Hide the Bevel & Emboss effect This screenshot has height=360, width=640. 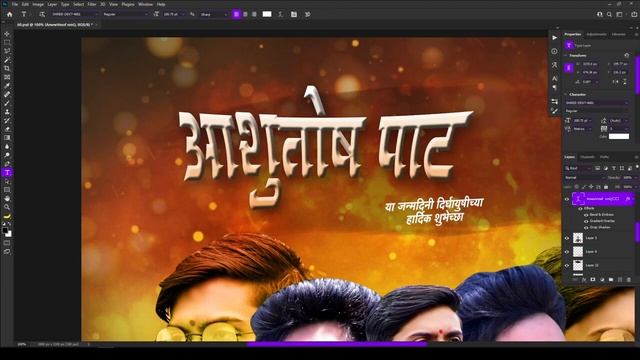[586, 215]
